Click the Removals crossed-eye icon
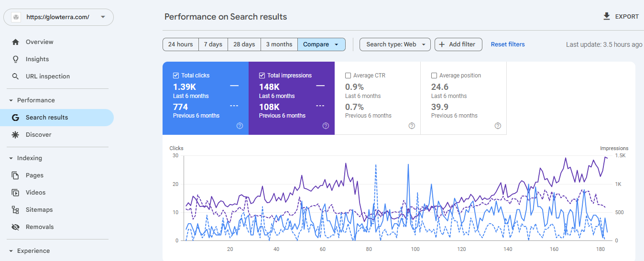 click(x=16, y=227)
